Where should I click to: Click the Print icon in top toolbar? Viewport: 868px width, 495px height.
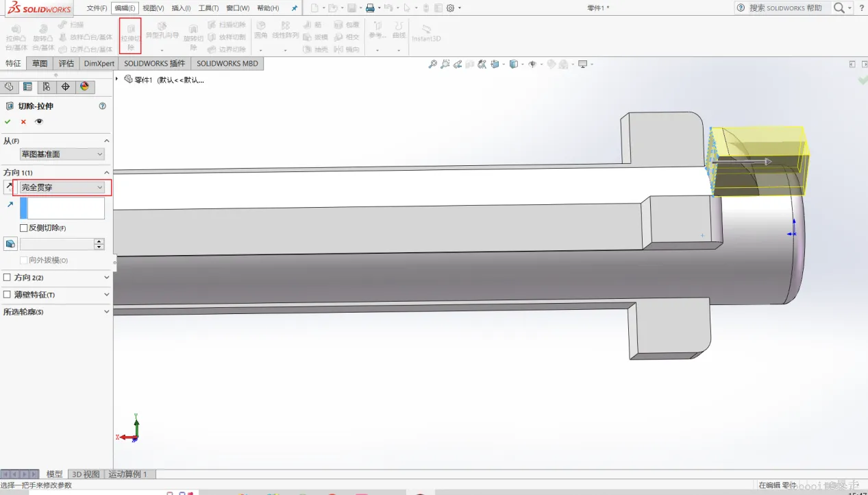(370, 8)
